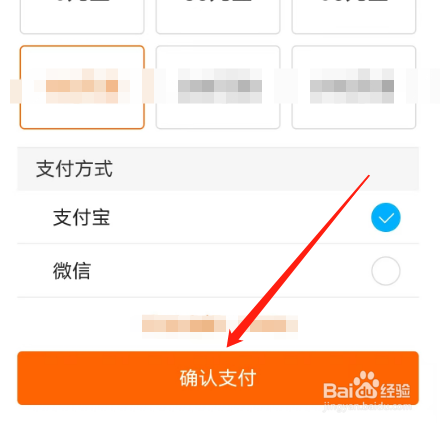This screenshot has width=440, height=424.
Task: Tap the orange 确认支付 button
Action: pos(218,378)
